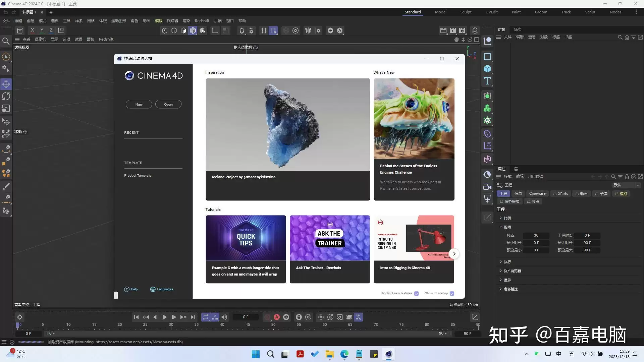Toggle Show on startup checkbox

click(x=452, y=294)
